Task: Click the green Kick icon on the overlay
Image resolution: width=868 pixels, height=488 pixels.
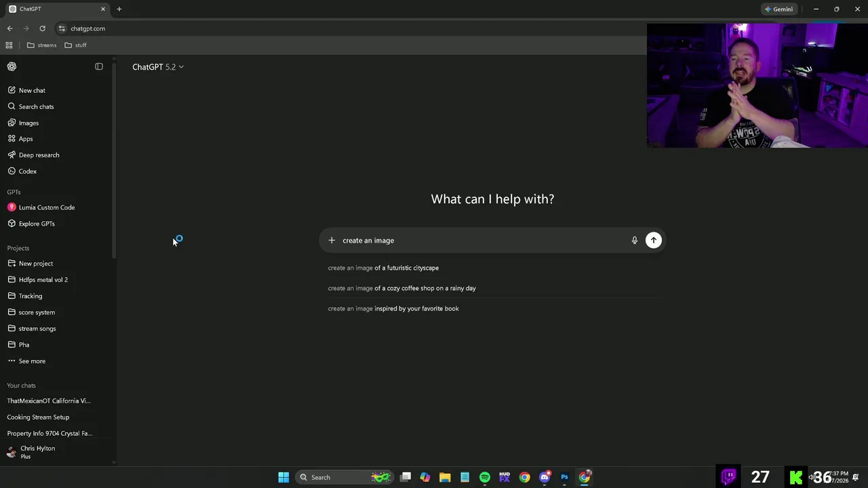Action: (x=796, y=477)
